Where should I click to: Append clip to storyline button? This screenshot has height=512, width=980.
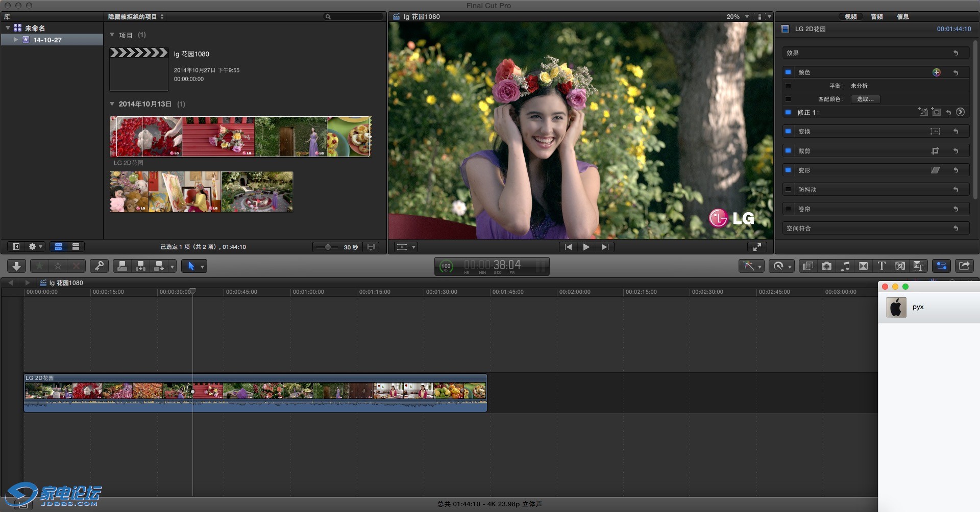click(x=159, y=266)
